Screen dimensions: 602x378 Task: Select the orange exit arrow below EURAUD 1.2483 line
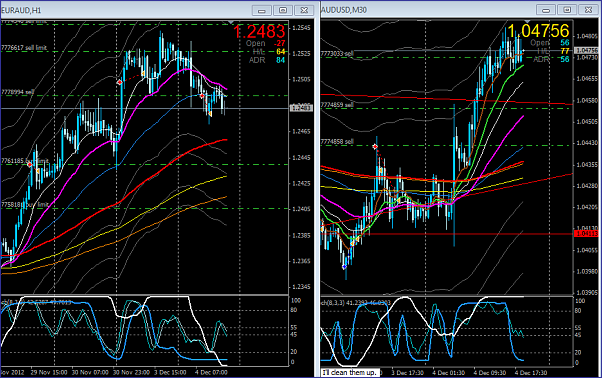pos(210,114)
